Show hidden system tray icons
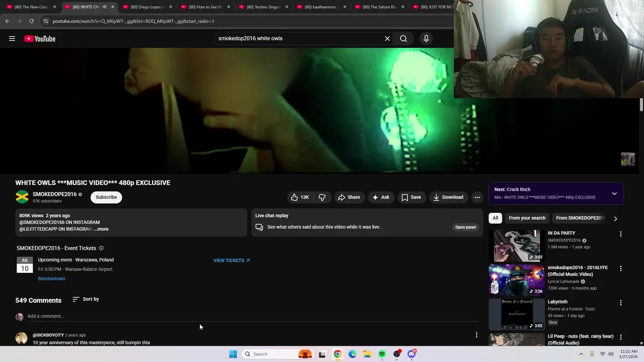Image resolution: width=644 pixels, height=362 pixels. [581, 354]
